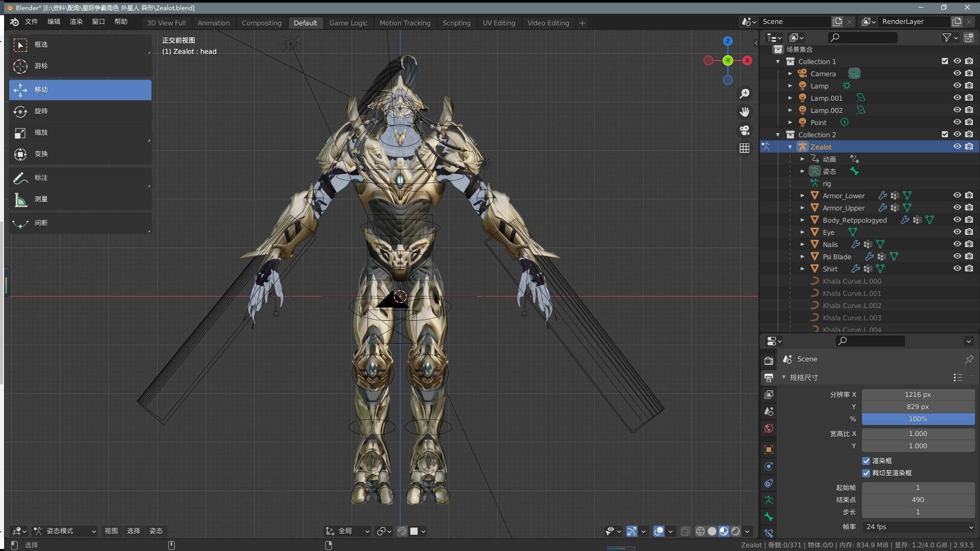The width and height of the screenshot is (980, 551).
Task: Toggle Collection 1 exclude checkbox
Action: pyautogui.click(x=945, y=62)
